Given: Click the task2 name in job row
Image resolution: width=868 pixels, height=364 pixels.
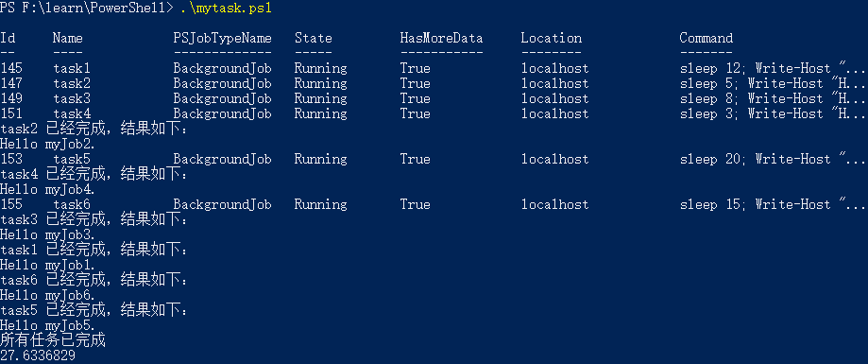Looking at the screenshot, I should click(x=72, y=83).
